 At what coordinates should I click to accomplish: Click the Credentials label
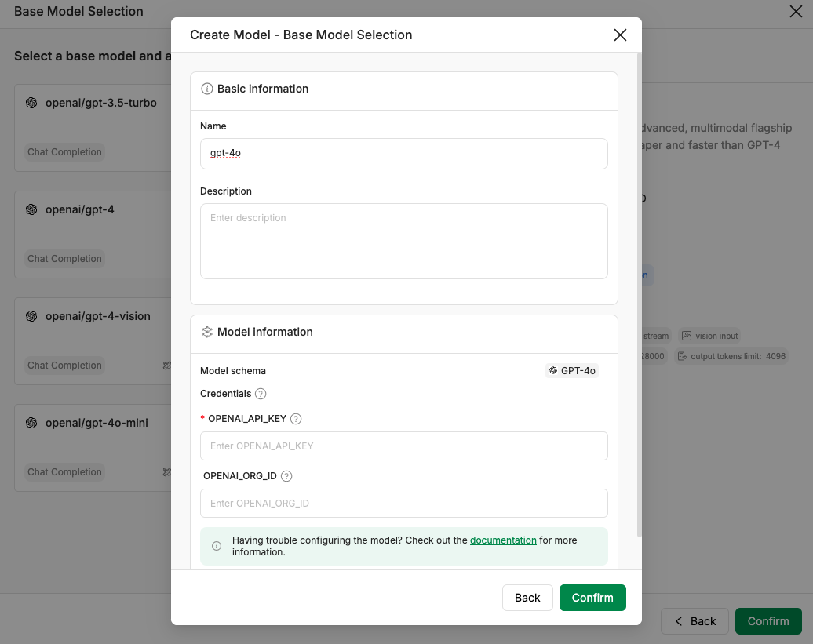[225, 394]
